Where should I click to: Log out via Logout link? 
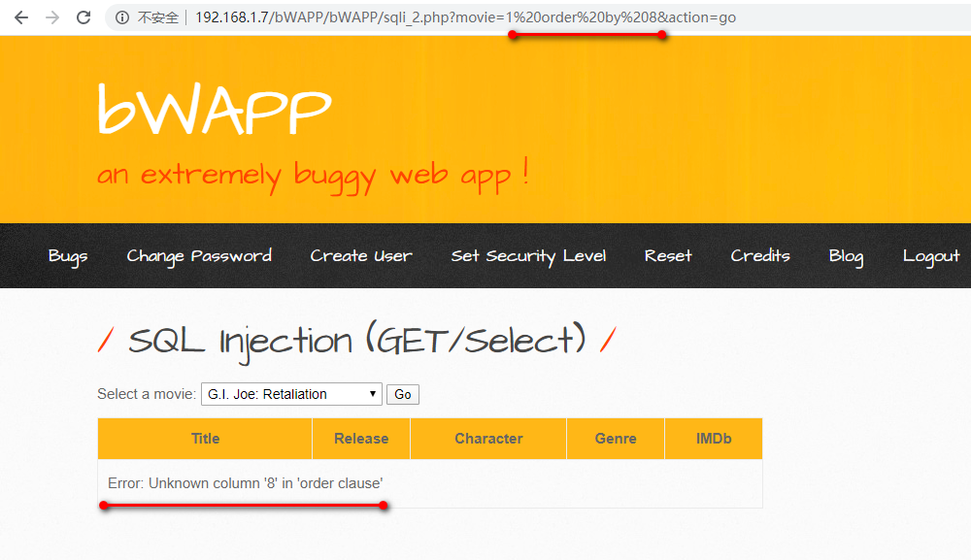[x=931, y=256]
